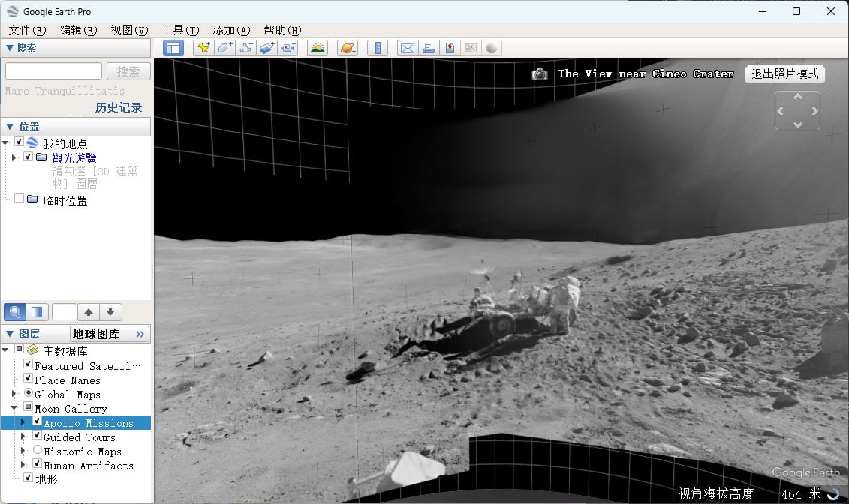
Task: Enable the Historic Maps option
Action: pyautogui.click(x=38, y=451)
